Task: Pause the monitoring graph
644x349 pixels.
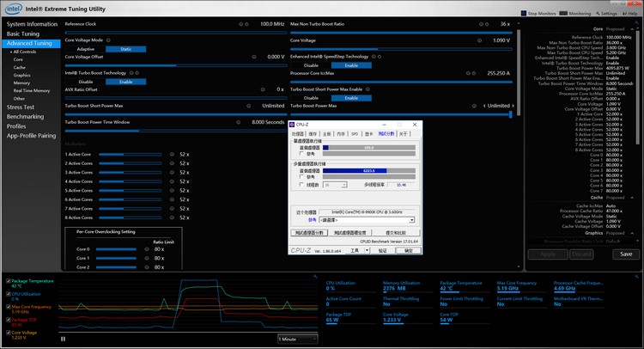Action: (63, 339)
